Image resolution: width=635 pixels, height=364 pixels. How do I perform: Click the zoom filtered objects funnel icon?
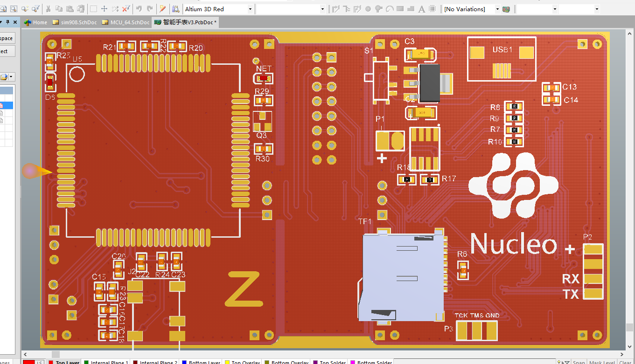[x=35, y=9]
